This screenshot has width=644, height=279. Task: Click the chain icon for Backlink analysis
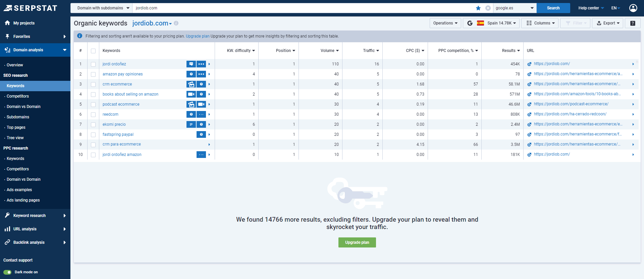coord(7,242)
